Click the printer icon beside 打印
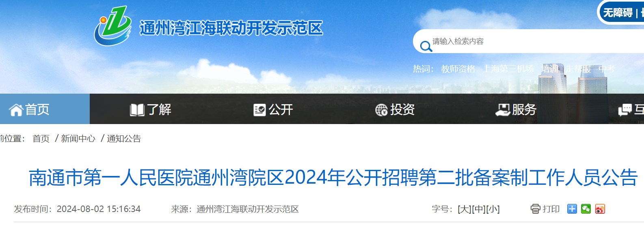The width and height of the screenshot is (644, 240). tap(535, 209)
